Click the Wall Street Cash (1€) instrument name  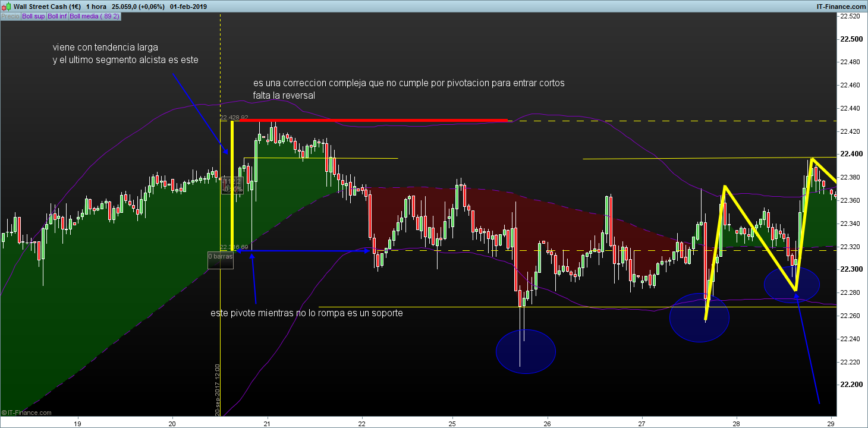[46, 6]
